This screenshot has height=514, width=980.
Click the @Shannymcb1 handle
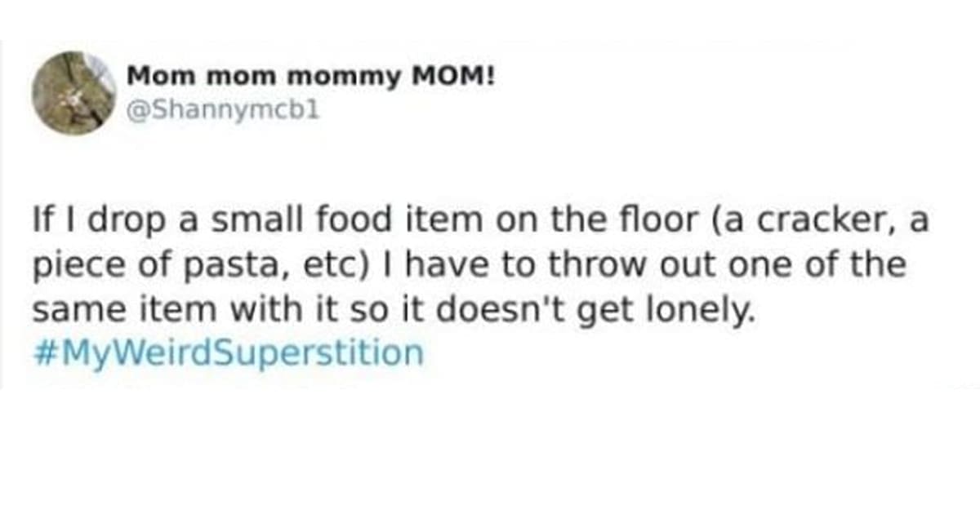click(223, 111)
